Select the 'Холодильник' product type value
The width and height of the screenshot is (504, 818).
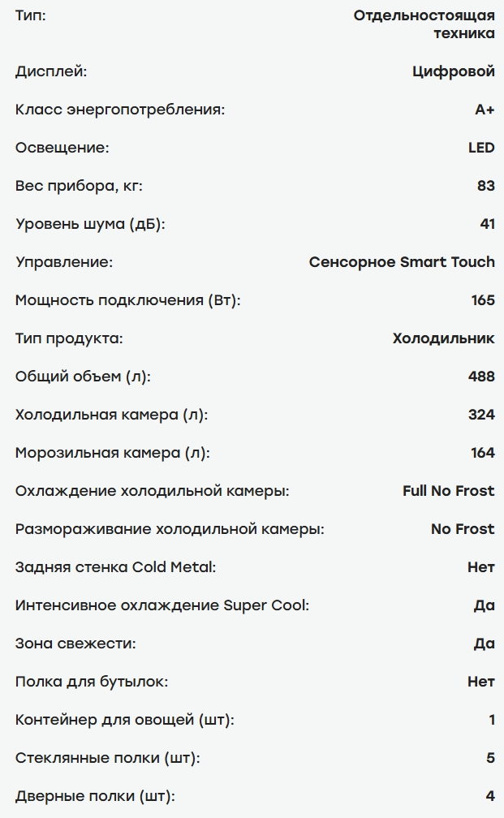click(x=443, y=338)
